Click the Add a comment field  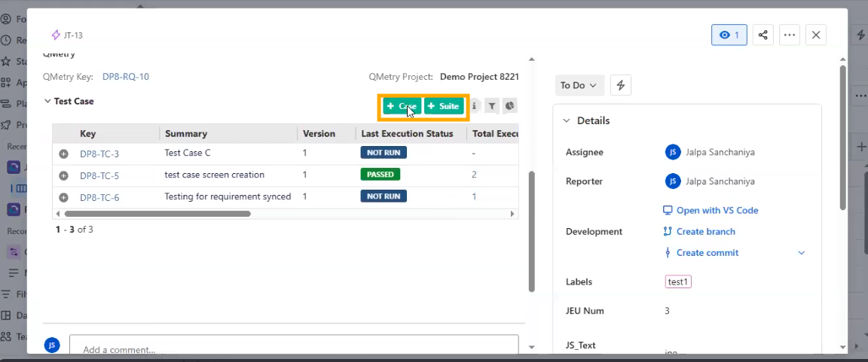tap(294, 345)
